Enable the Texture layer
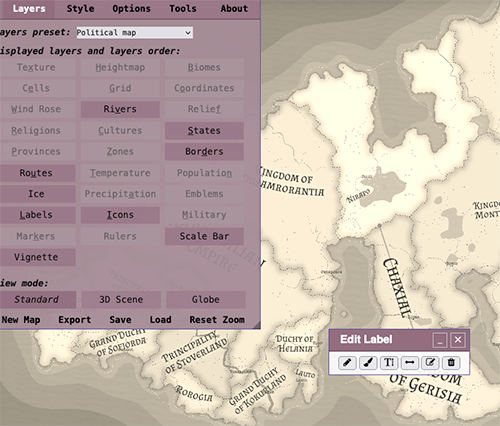 pos(36,67)
